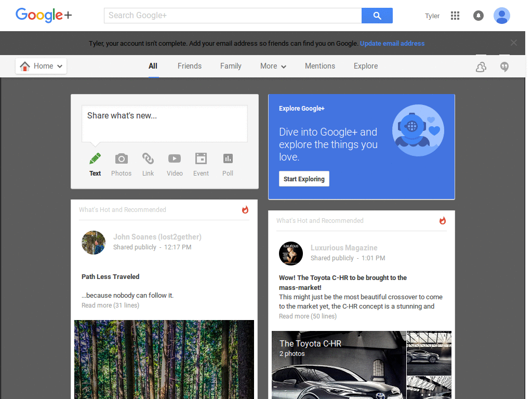Click the Google+ logo
Viewport: 532px width, 399px height.
(x=44, y=15)
